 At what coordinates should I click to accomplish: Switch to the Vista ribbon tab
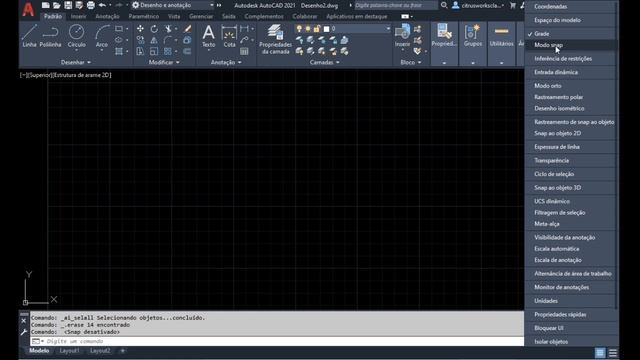(x=174, y=17)
